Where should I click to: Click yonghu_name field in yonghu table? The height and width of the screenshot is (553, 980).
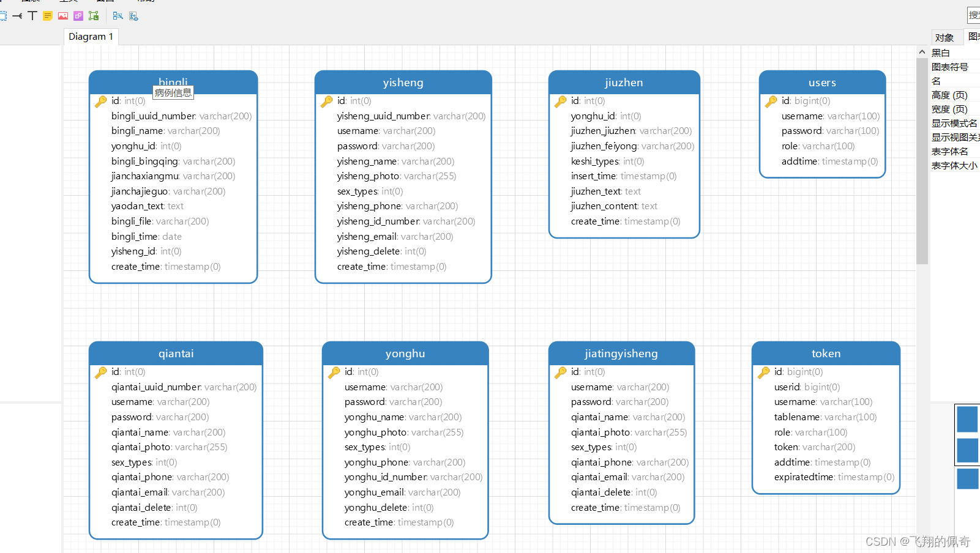(403, 417)
